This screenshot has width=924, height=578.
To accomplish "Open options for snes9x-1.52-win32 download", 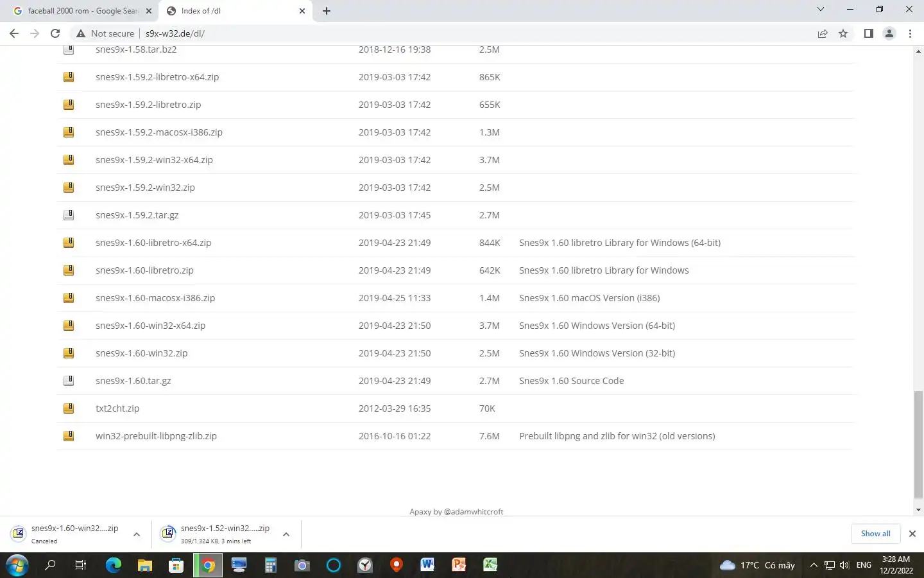I will point(286,534).
